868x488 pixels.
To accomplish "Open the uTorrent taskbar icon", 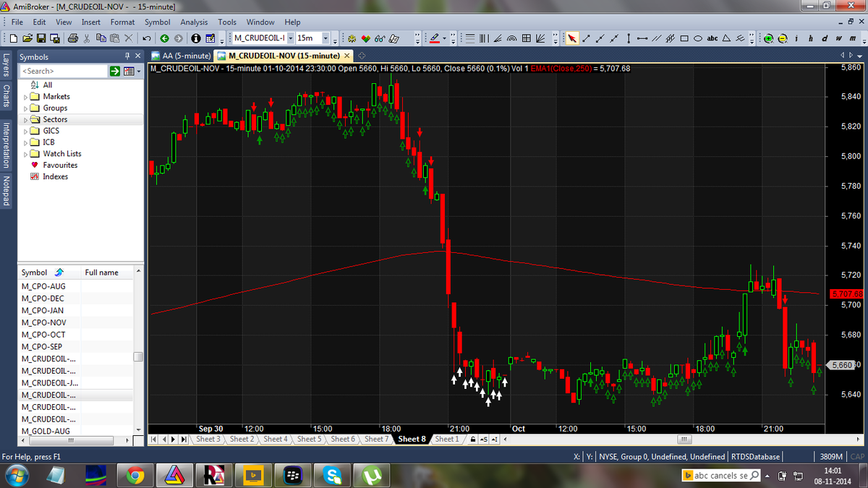I will (373, 475).
